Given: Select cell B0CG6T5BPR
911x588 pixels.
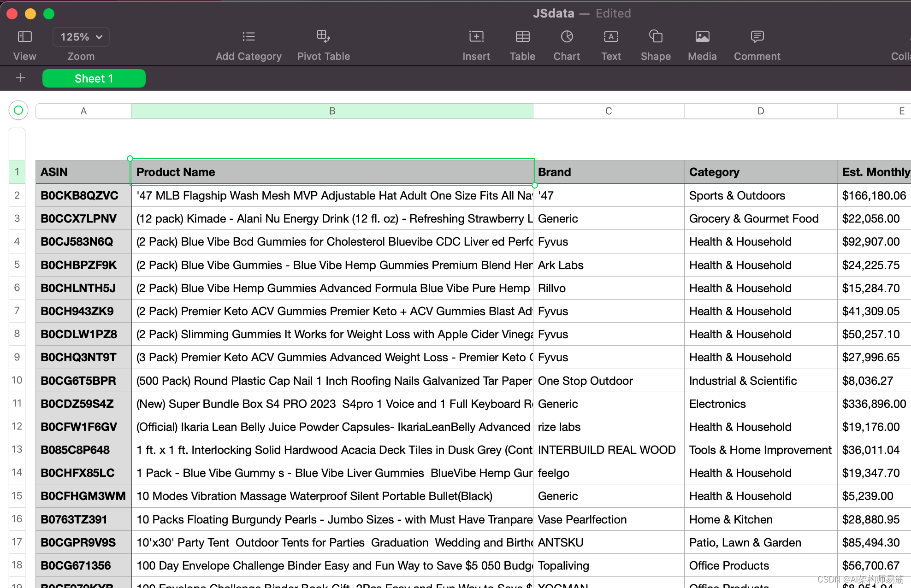Looking at the screenshot, I should click(x=83, y=381).
